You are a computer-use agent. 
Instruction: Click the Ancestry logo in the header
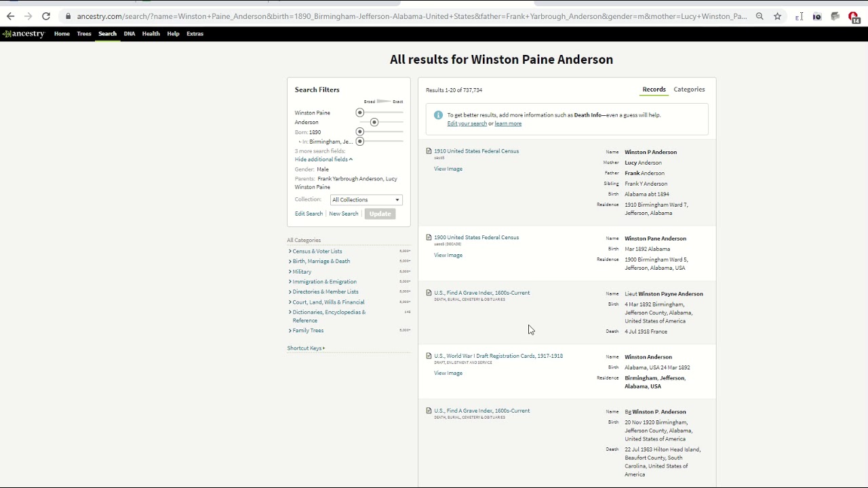tap(24, 33)
